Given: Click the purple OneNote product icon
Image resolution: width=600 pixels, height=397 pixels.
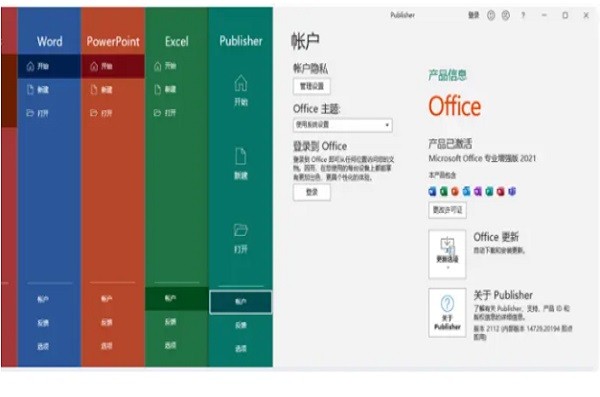Looking at the screenshot, I should 478,191.
